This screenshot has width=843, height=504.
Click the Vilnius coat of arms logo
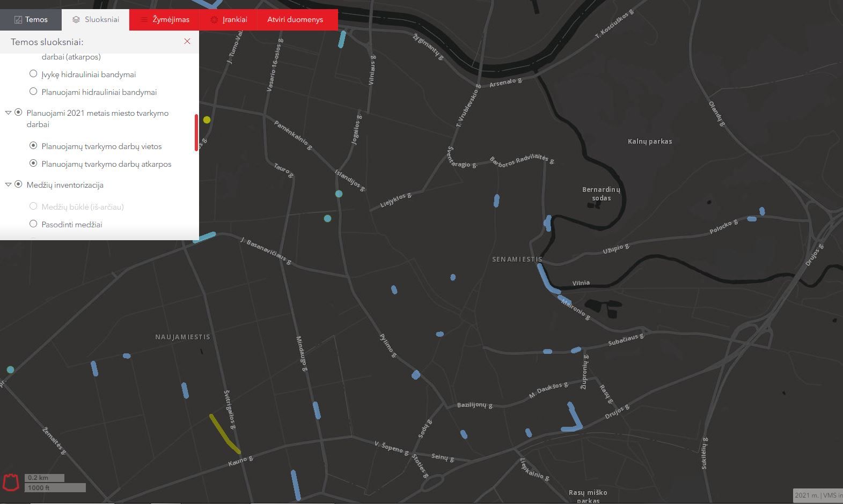[x=11, y=482]
